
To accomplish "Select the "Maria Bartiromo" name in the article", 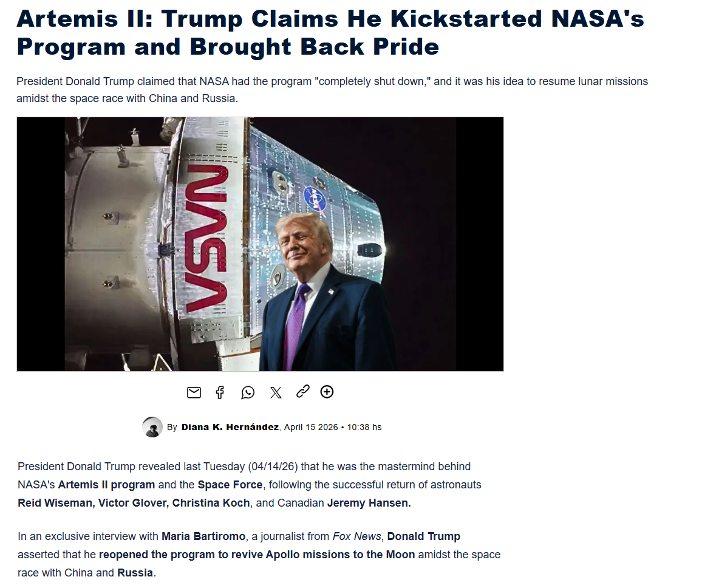I will (203, 536).
